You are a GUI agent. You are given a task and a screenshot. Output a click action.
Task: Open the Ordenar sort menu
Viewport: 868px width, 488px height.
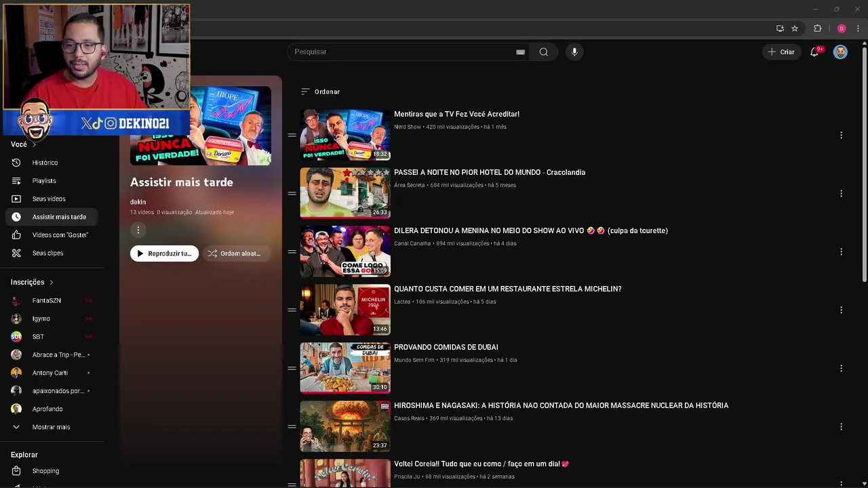coord(320,91)
